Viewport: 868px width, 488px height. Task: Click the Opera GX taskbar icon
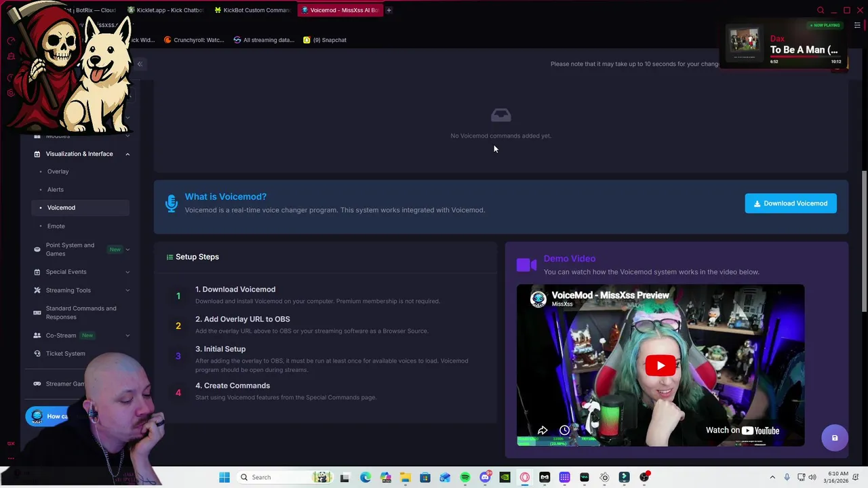(525, 477)
